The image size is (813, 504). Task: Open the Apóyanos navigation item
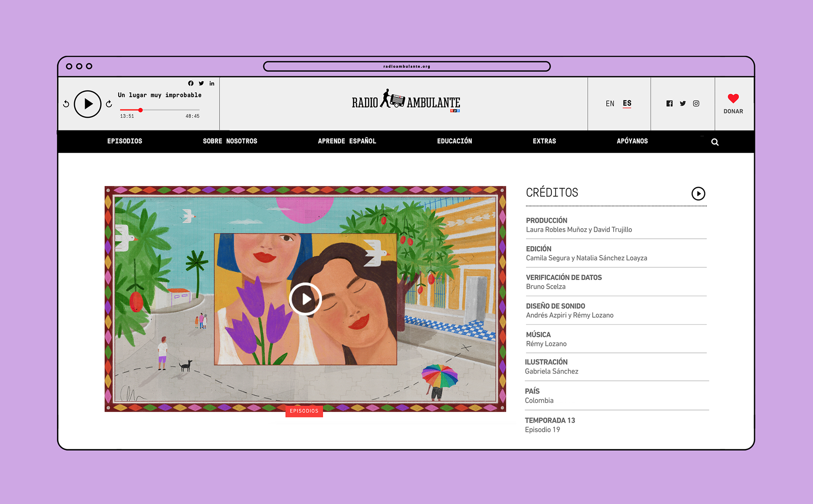pos(632,141)
